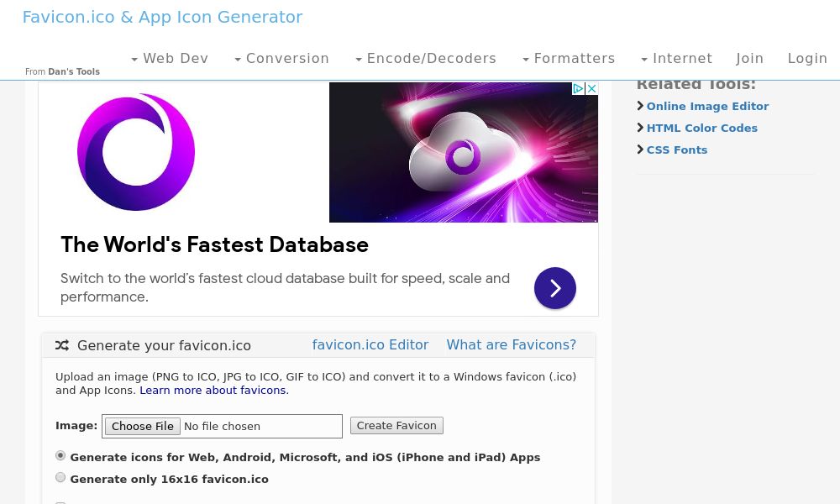840x504 pixels.
Task: Select the Generate icons for Web radio button
Action: (x=60, y=455)
